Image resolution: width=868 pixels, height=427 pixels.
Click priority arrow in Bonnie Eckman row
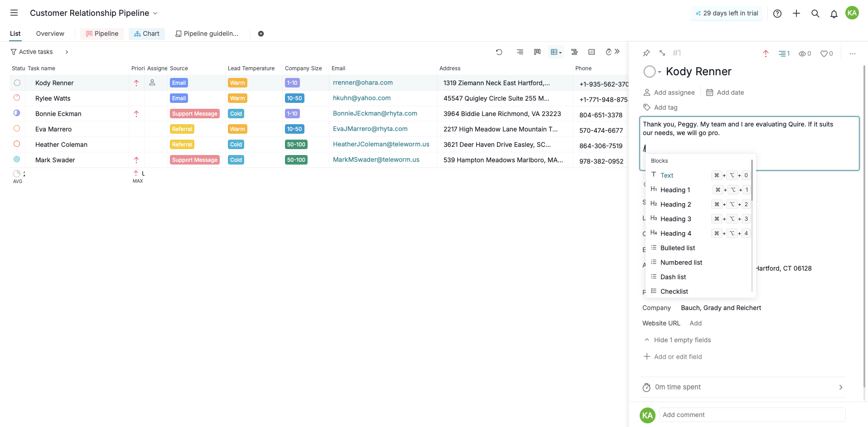pyautogui.click(x=136, y=114)
